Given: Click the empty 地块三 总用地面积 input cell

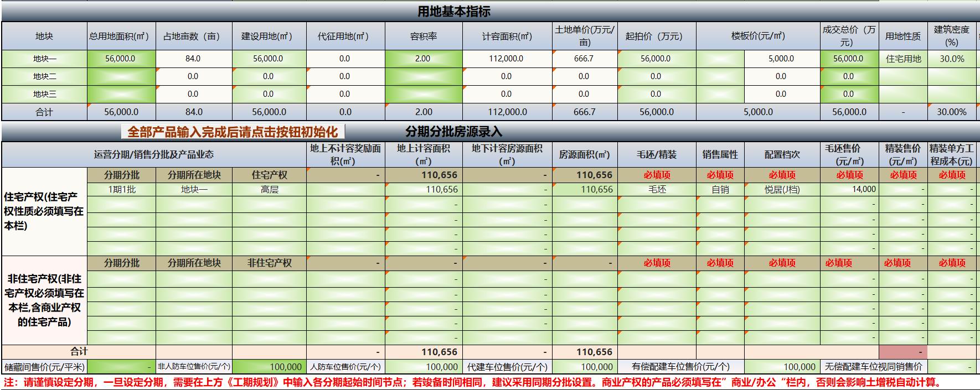Looking at the screenshot, I should (x=121, y=94).
